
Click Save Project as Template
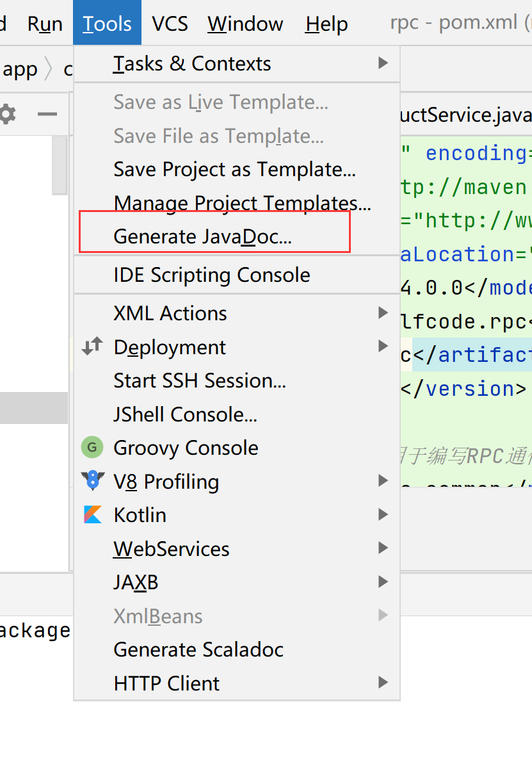coord(234,169)
